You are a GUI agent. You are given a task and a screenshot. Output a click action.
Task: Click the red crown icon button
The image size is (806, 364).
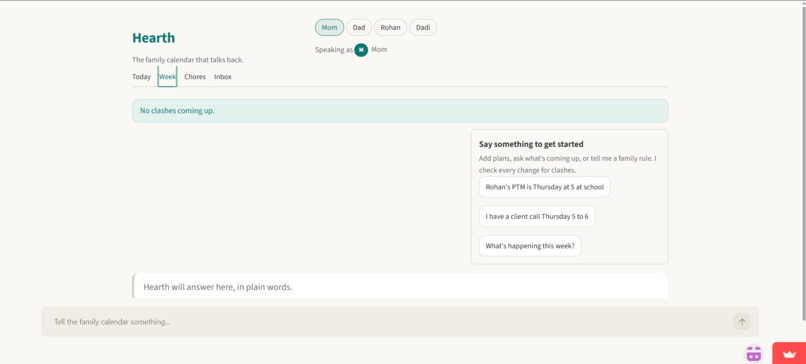tap(789, 353)
